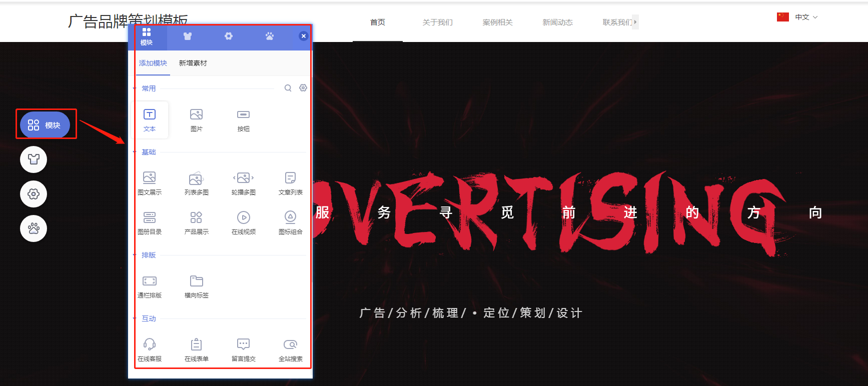Click the paw icon in left sidebar

tap(34, 228)
